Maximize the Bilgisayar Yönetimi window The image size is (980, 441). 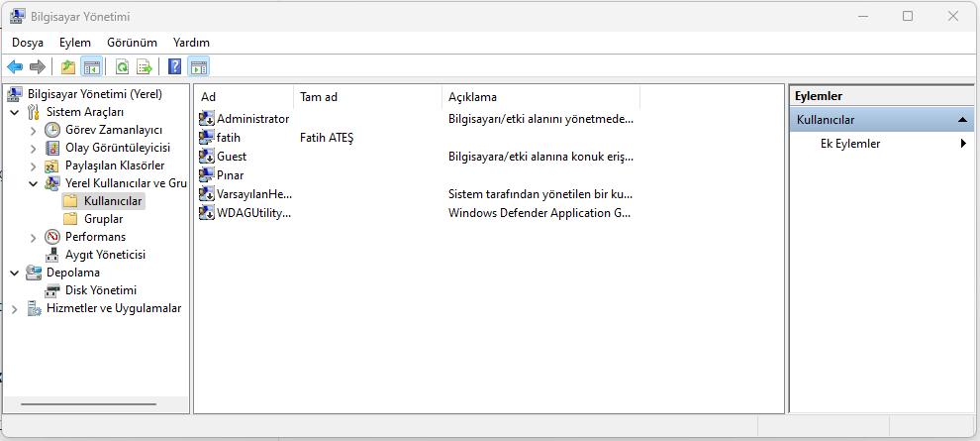pyautogui.click(x=908, y=17)
